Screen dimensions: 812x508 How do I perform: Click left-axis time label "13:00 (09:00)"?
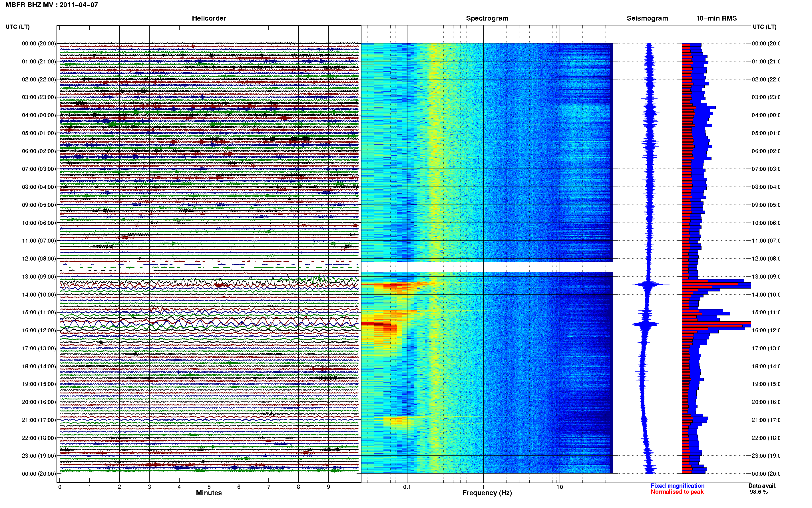[39, 277]
